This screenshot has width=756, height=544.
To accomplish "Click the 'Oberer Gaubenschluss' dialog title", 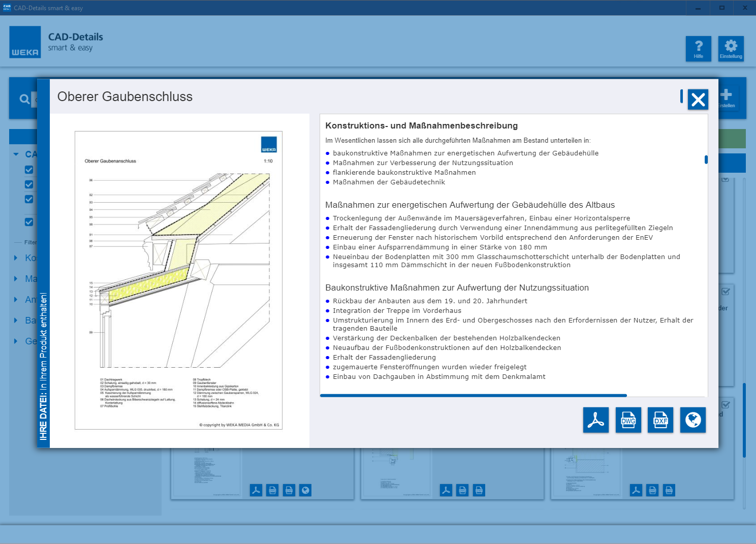I will pos(125,97).
